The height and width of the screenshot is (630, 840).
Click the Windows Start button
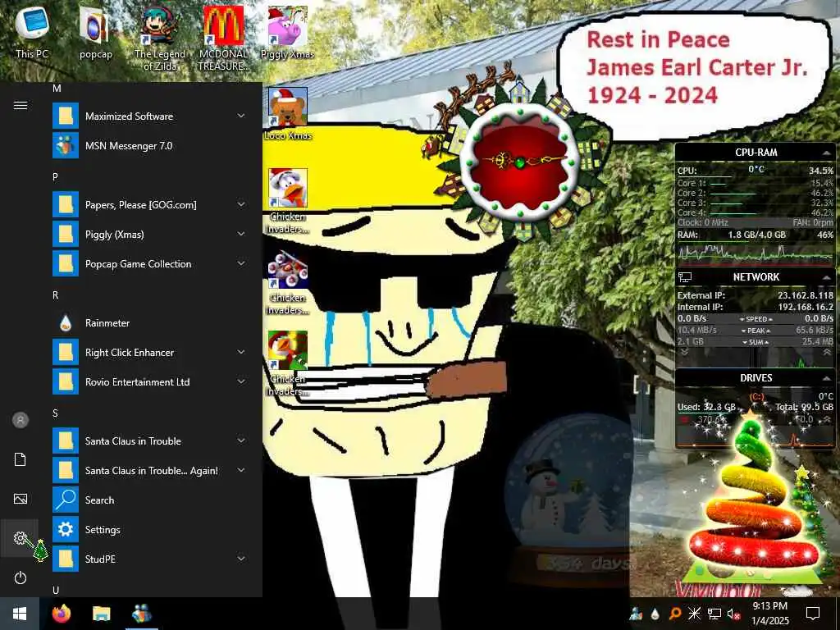pyautogui.click(x=20, y=614)
